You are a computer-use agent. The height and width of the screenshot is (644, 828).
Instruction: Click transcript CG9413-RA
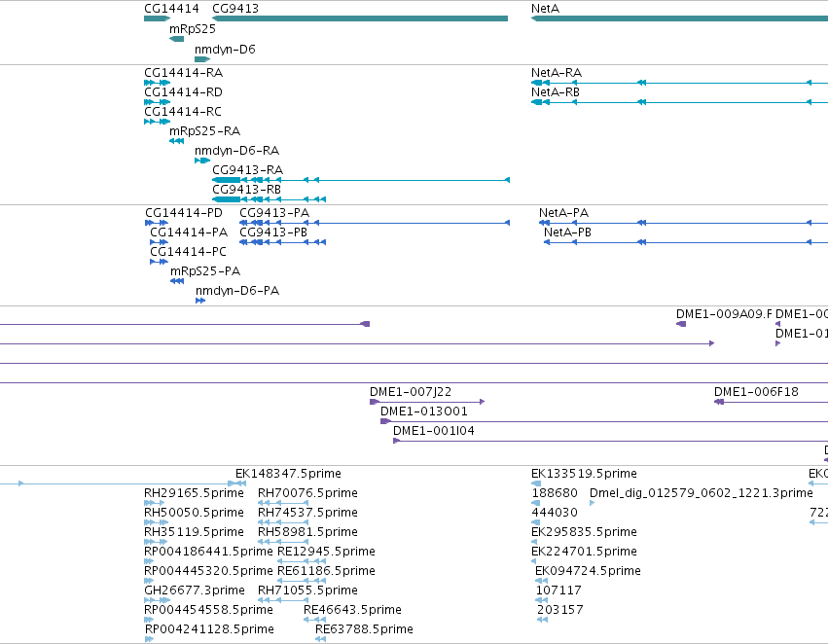pos(248,170)
